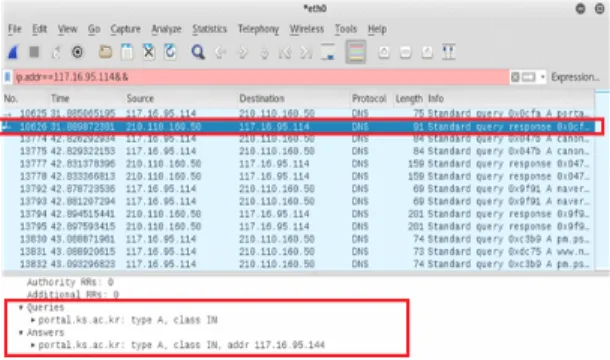Open the Capture menu
The width and height of the screenshot is (610, 360).
point(125,29)
